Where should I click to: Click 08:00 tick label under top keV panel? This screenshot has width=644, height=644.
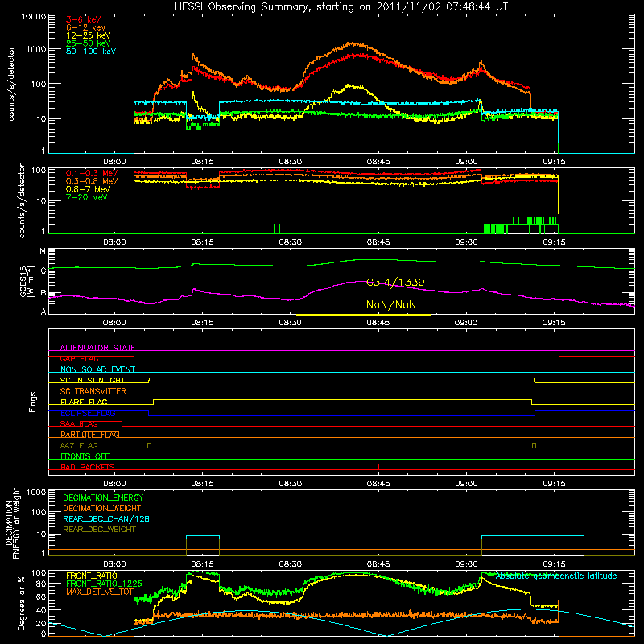pyautogui.click(x=114, y=162)
